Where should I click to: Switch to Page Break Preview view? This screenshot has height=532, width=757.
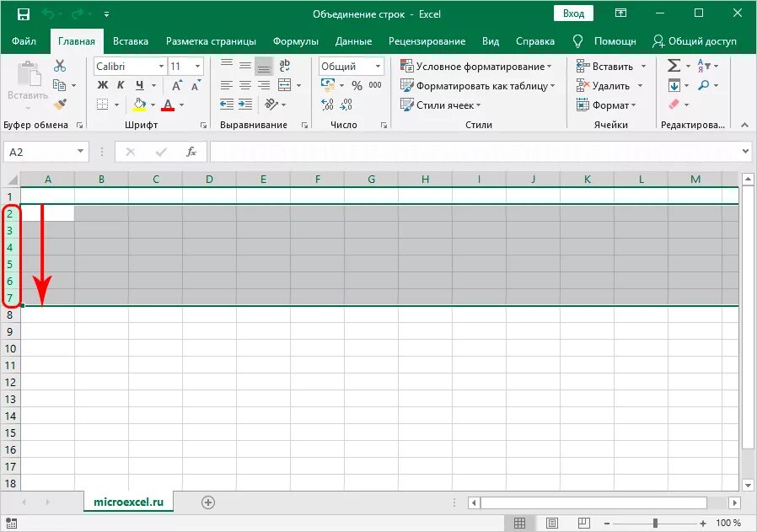(583, 523)
